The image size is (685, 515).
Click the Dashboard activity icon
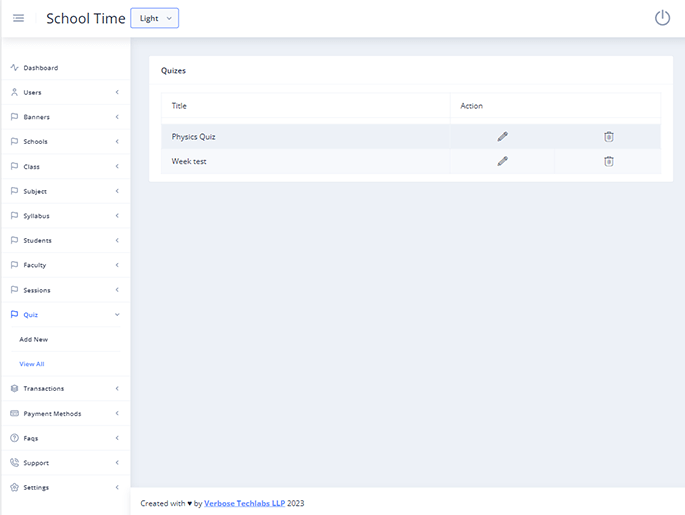coord(14,68)
